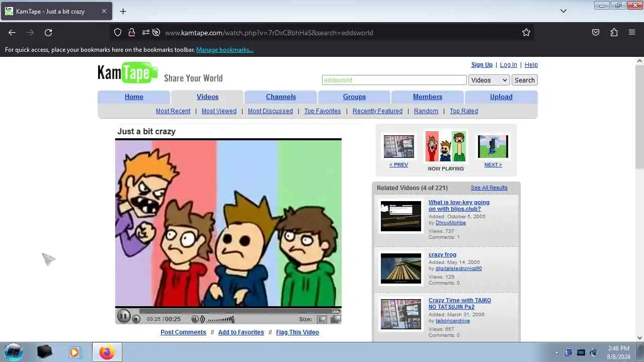Select normal size video icon
The height and width of the screenshot is (362, 644).
pyautogui.click(x=322, y=319)
